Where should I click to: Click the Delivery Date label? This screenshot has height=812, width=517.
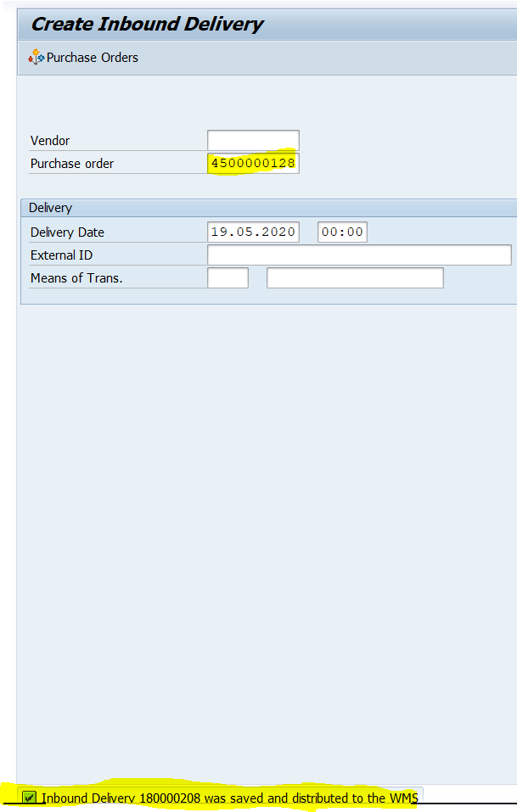67,232
